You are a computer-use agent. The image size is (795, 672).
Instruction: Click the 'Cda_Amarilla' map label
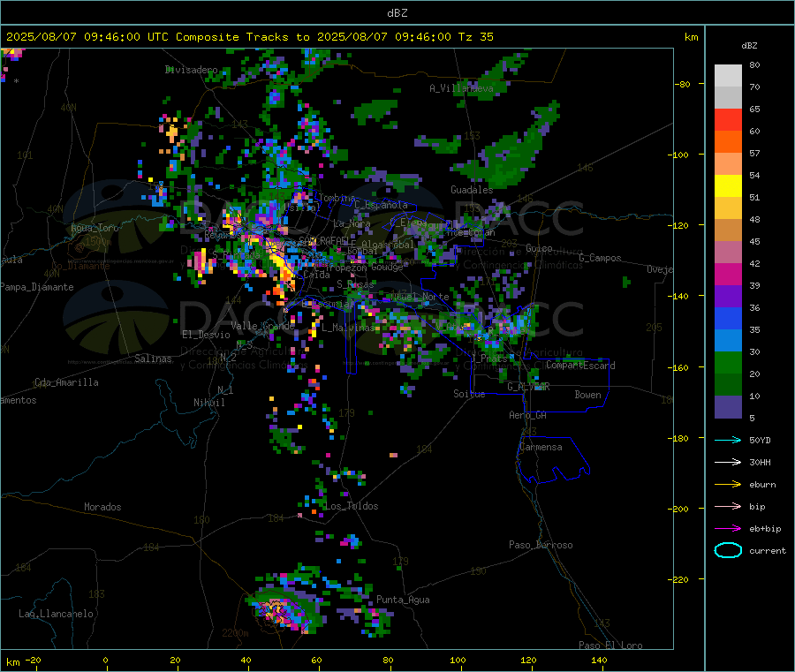[66, 382]
